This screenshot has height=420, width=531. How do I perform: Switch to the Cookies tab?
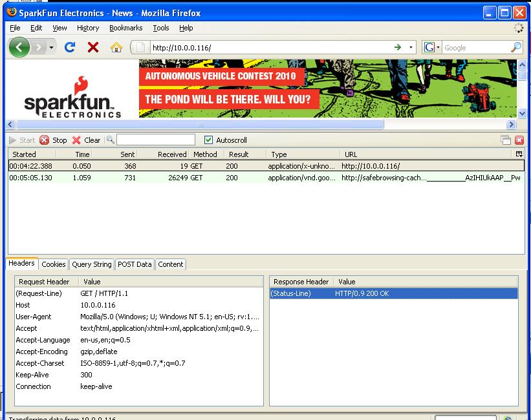54,264
